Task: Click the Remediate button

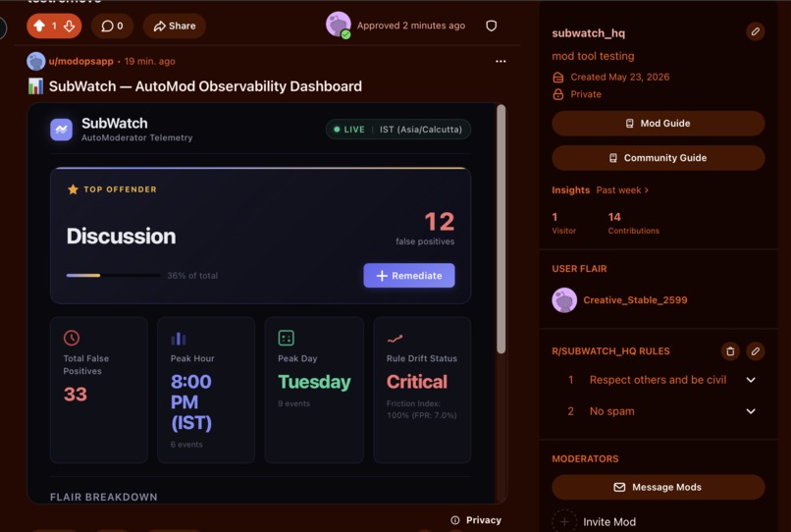Action: (409, 276)
